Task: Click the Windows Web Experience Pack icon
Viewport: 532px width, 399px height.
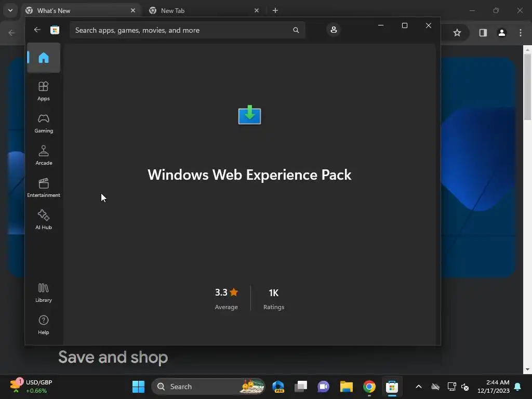Action: pyautogui.click(x=250, y=115)
